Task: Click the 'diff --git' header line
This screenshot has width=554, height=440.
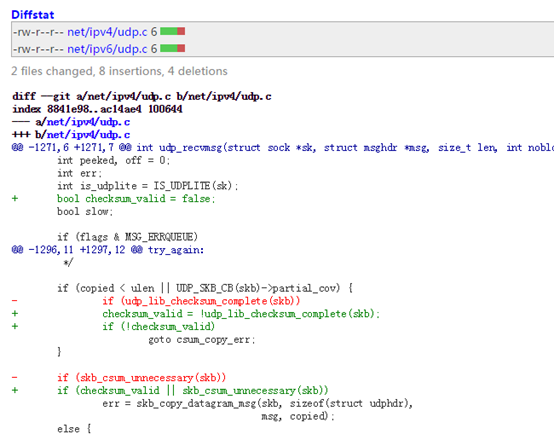Action: pos(142,96)
